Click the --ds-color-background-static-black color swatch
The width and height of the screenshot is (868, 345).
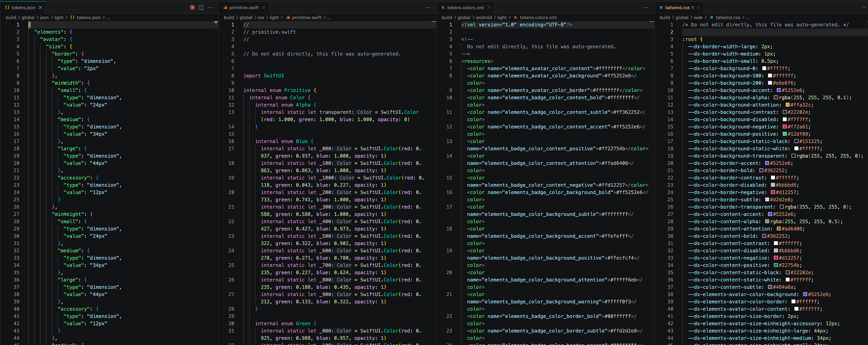pos(796,141)
